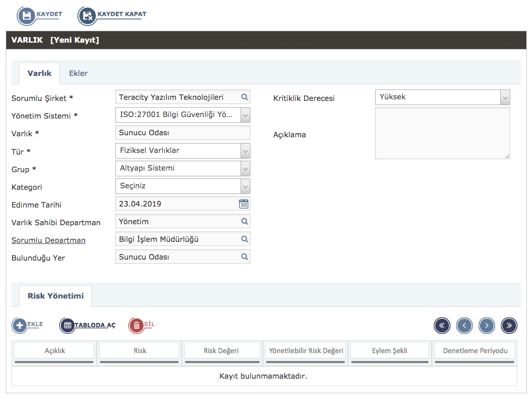The image size is (532, 400).
Task: Switch to the Ekler tab
Action: (x=78, y=73)
